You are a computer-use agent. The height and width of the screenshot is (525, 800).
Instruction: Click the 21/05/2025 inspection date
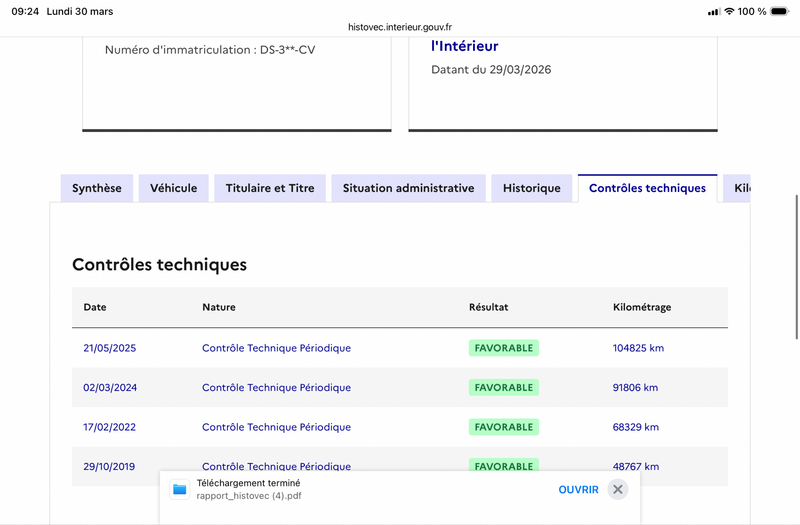click(x=110, y=348)
